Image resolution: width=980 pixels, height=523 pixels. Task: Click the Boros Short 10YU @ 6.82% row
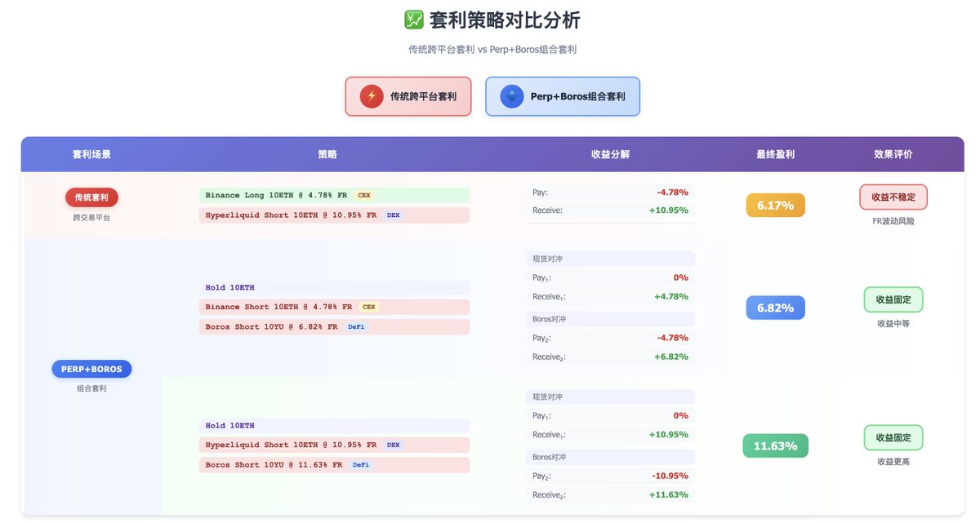tap(334, 326)
